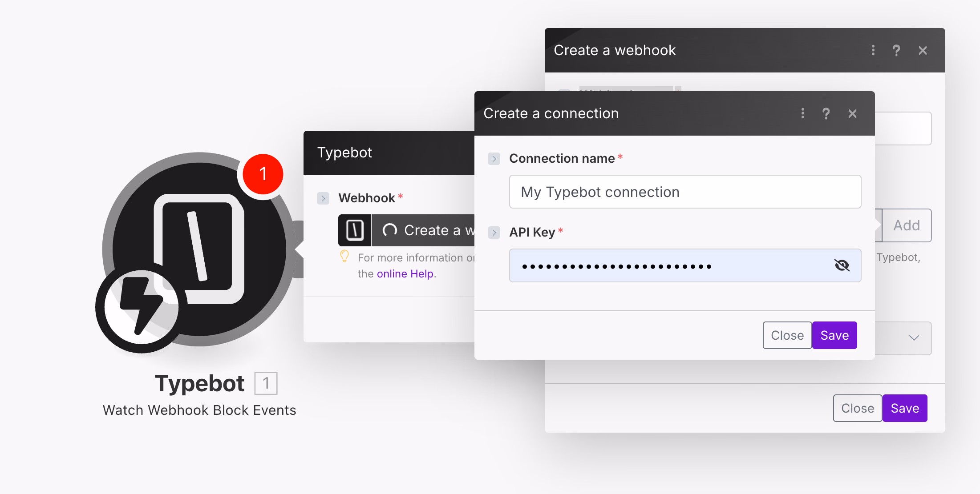
Task: Click Close in Create a connection dialog
Action: click(x=787, y=335)
